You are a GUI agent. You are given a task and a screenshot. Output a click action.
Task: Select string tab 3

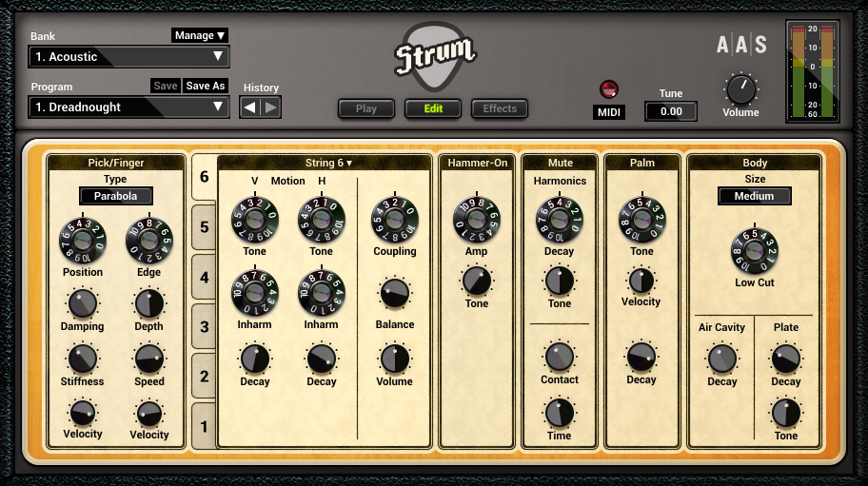coord(204,327)
